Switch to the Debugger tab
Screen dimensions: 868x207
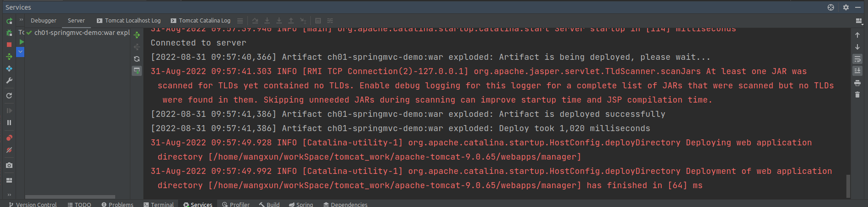pyautogui.click(x=43, y=21)
